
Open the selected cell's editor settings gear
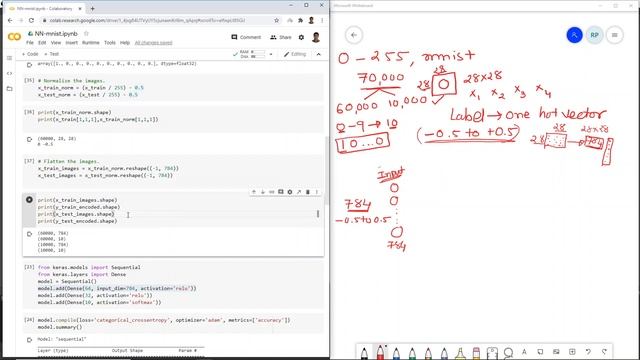pos(290,192)
